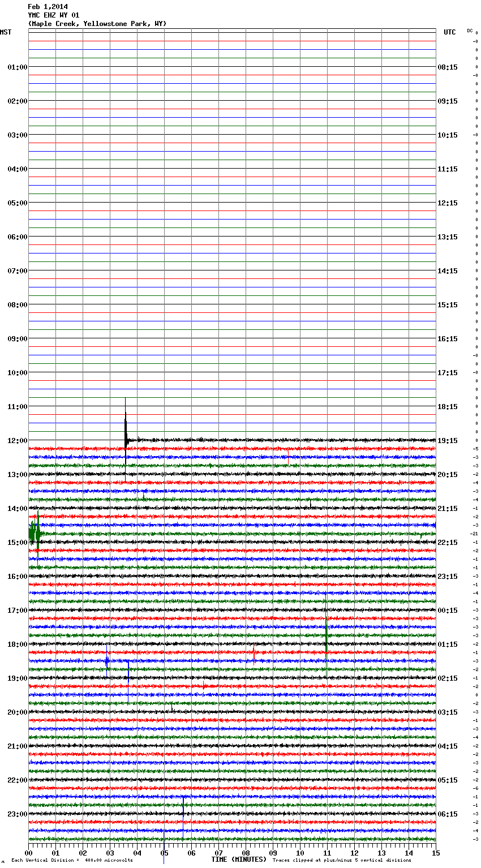
Task: Click the 18:15 UTC time label
Action: pyautogui.click(x=448, y=407)
